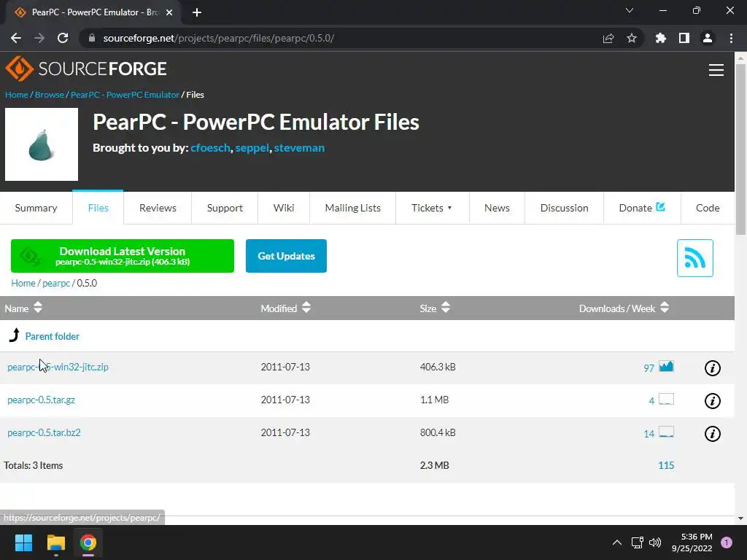Share this page icon in address bar
This screenshot has width=747, height=560.
coord(608,38)
